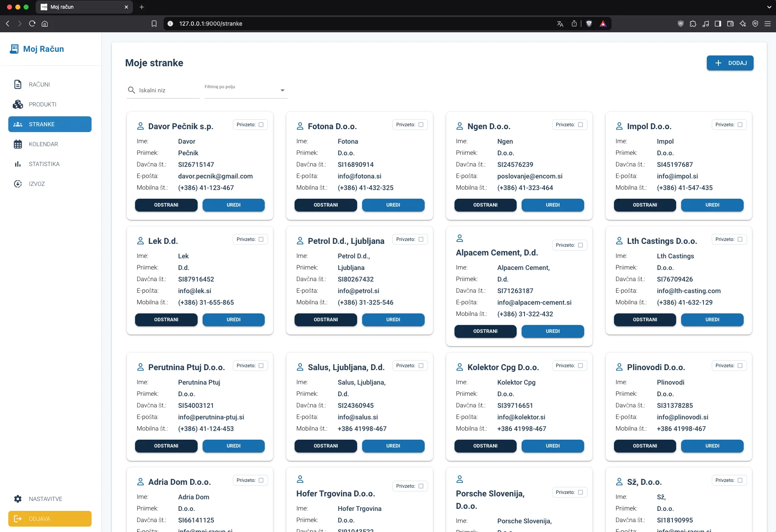Click tax number SI16890914
Screen dimensions: 776x532
(355, 164)
